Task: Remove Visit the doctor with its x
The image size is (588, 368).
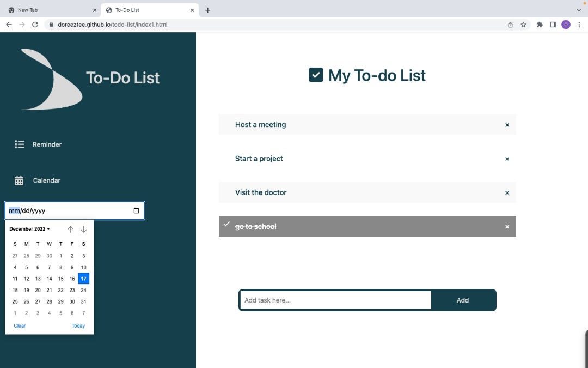Action: pos(506,192)
